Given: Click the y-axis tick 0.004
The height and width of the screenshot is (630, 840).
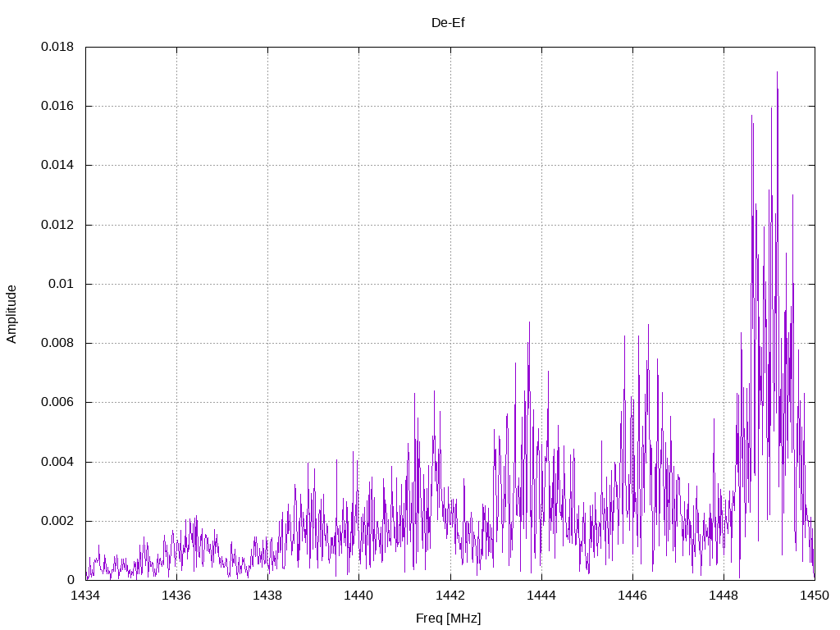Looking at the screenshot, I should click(x=57, y=462).
